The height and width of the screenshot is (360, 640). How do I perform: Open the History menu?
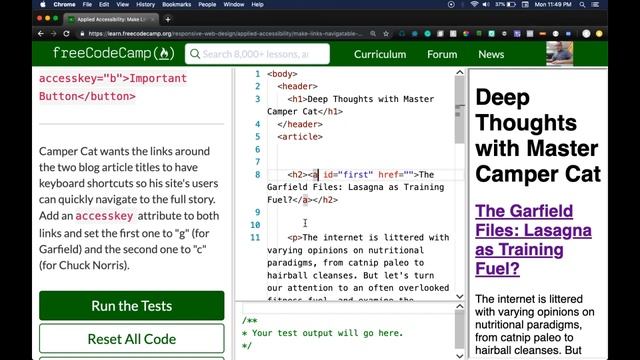(145, 4)
